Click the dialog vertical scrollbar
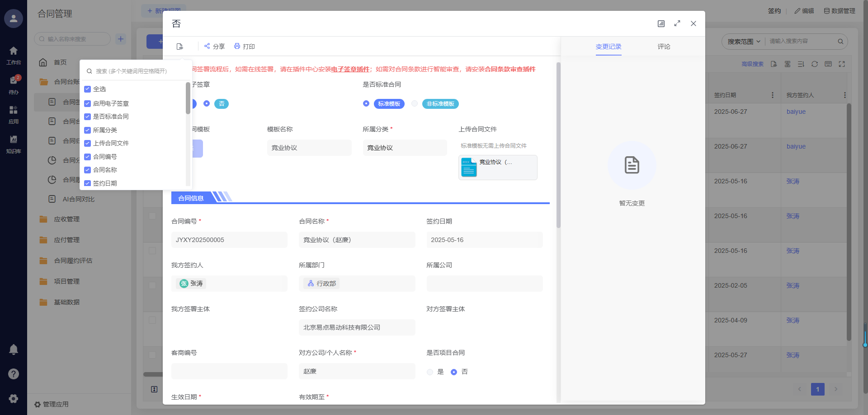Viewport: 868px width, 415px height. pos(558,145)
